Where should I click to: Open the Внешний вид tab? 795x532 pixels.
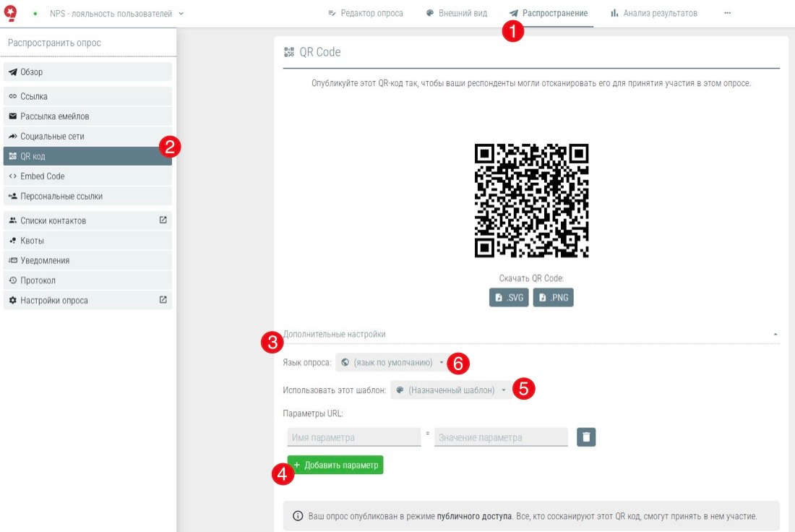(456, 13)
